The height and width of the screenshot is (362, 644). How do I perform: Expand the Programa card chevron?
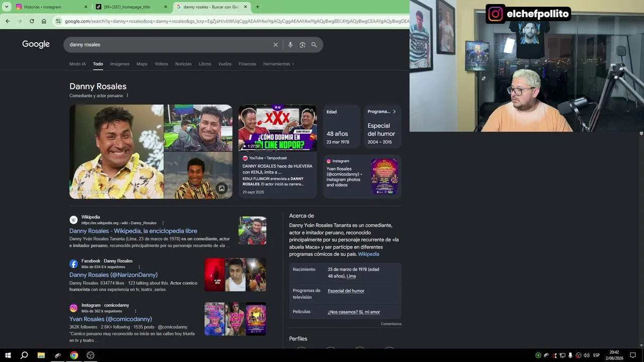click(x=394, y=112)
